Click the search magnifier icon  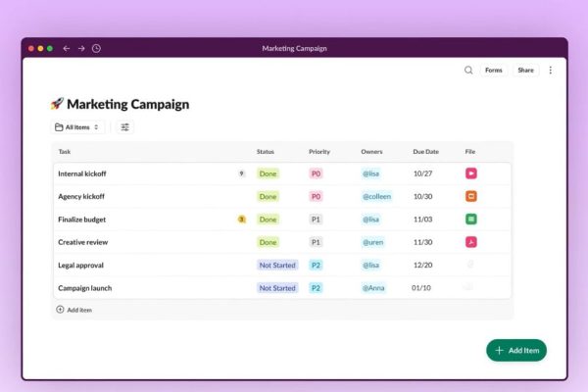point(468,71)
